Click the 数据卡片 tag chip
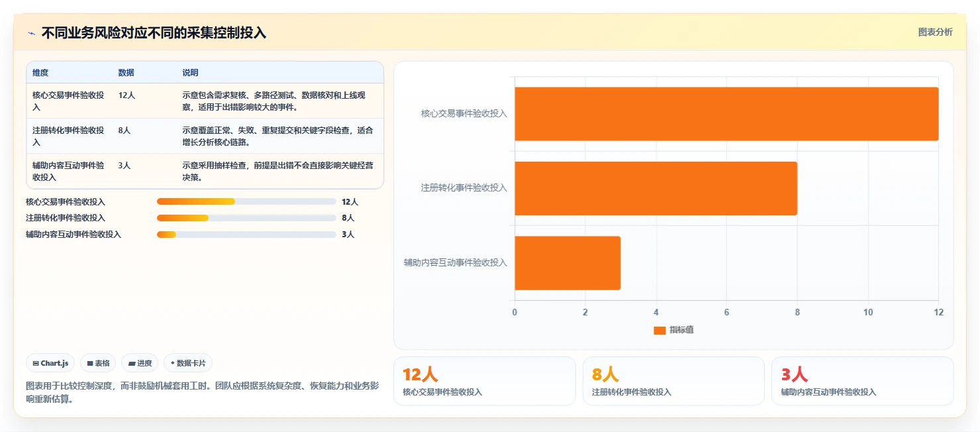The height and width of the screenshot is (432, 980). click(x=188, y=363)
